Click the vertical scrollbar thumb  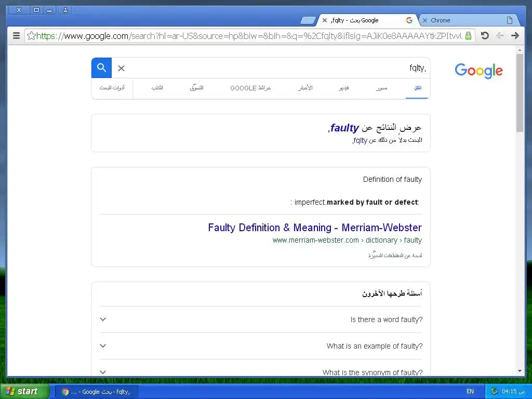pos(520,92)
